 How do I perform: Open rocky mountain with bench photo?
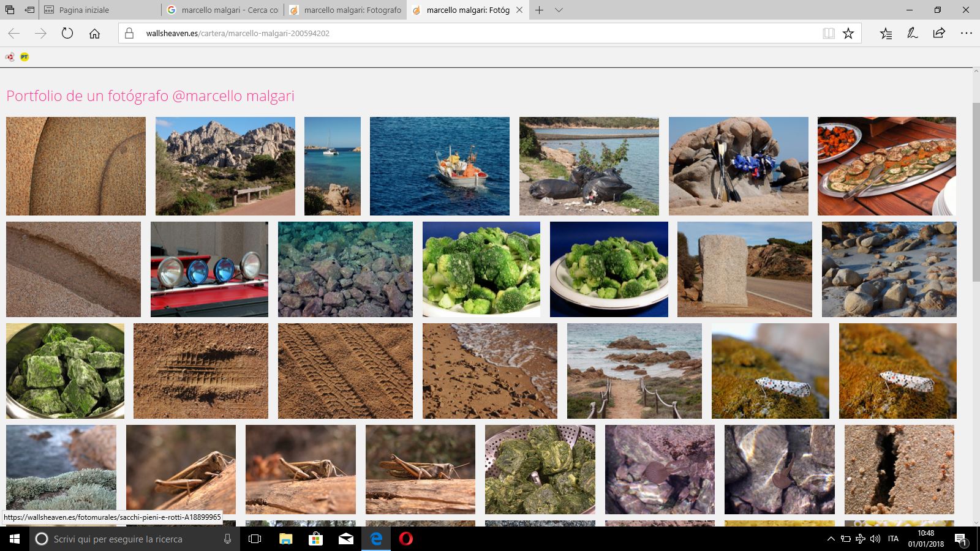225,166
